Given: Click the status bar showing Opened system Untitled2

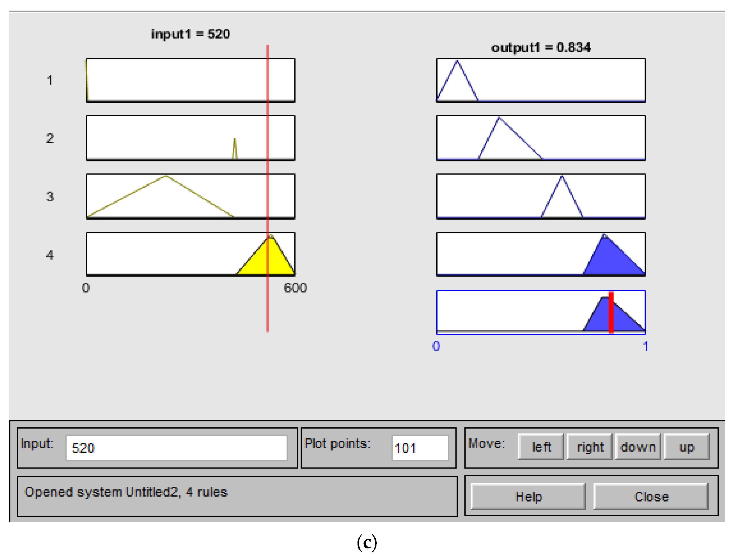Looking at the screenshot, I should (x=237, y=496).
